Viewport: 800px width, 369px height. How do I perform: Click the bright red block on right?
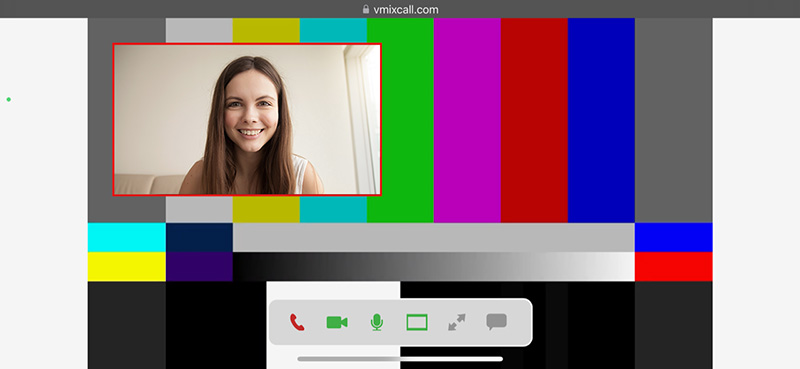click(673, 266)
